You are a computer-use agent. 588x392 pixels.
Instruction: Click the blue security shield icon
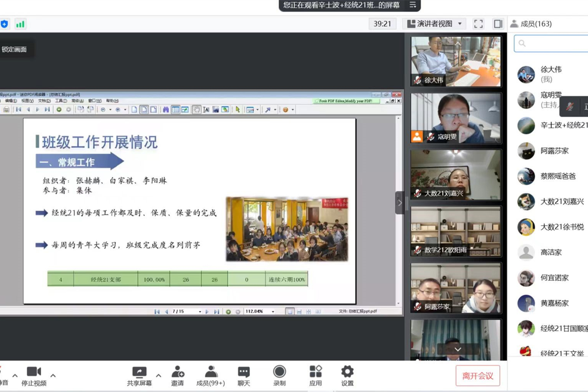4,24
